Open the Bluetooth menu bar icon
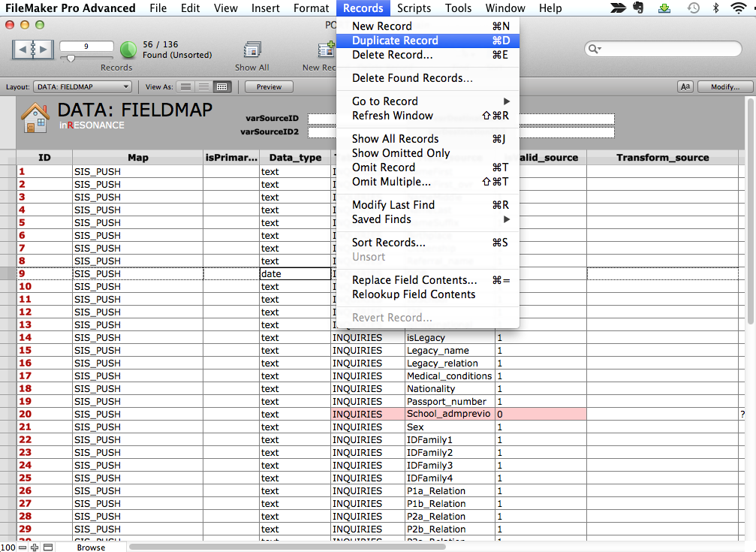This screenshot has width=756, height=552. tap(716, 8)
